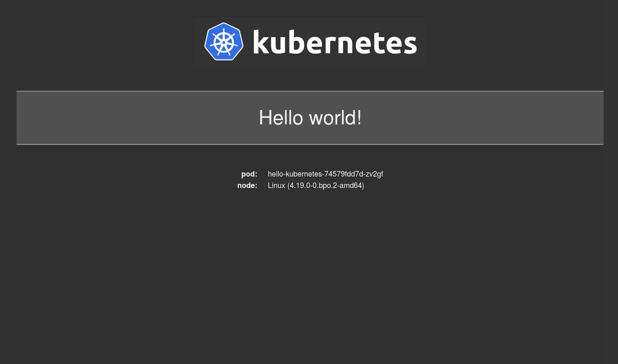Click the "node:" label
The image size is (618, 364).
tap(247, 185)
